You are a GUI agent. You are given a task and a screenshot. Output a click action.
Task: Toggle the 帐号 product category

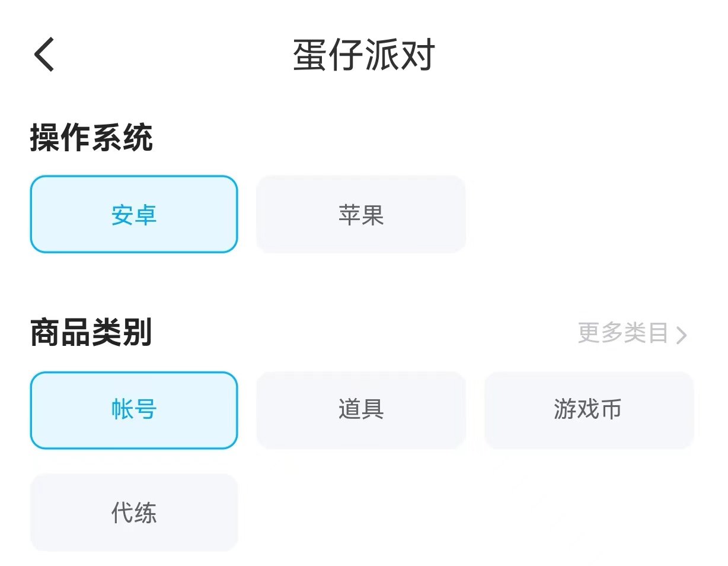pos(134,410)
